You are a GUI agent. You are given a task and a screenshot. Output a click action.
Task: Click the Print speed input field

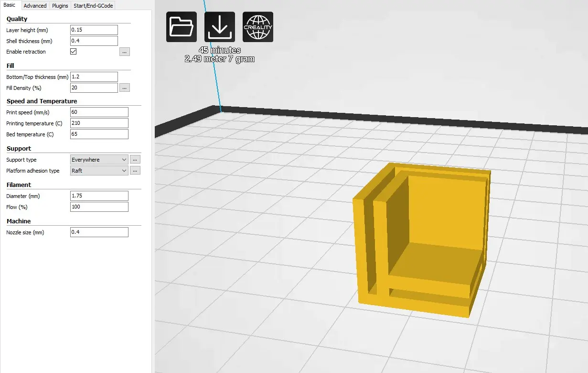[99, 112]
